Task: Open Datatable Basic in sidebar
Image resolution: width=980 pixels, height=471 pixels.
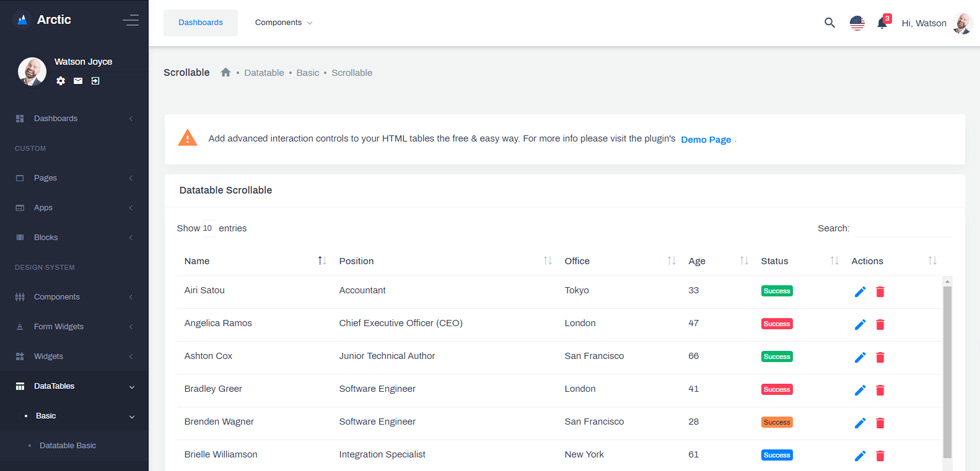Action: coord(68,445)
